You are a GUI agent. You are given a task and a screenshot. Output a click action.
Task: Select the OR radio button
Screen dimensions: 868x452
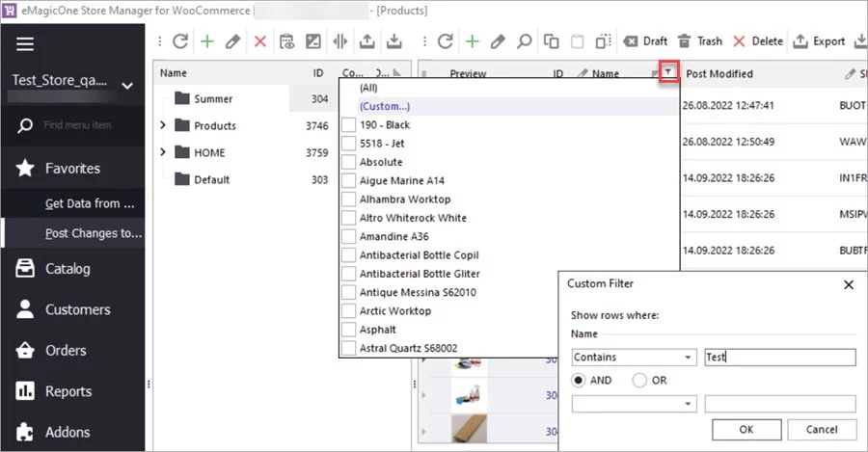(x=639, y=381)
